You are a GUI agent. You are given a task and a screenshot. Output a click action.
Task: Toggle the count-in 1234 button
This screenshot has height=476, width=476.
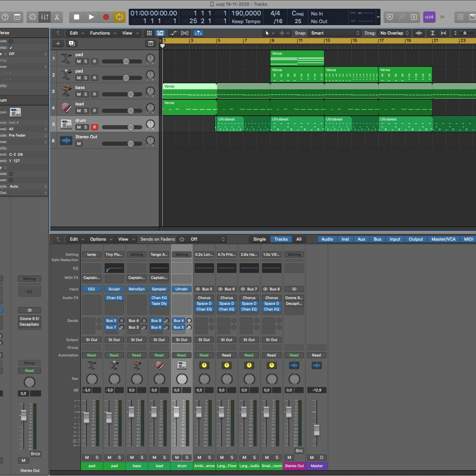tap(429, 17)
